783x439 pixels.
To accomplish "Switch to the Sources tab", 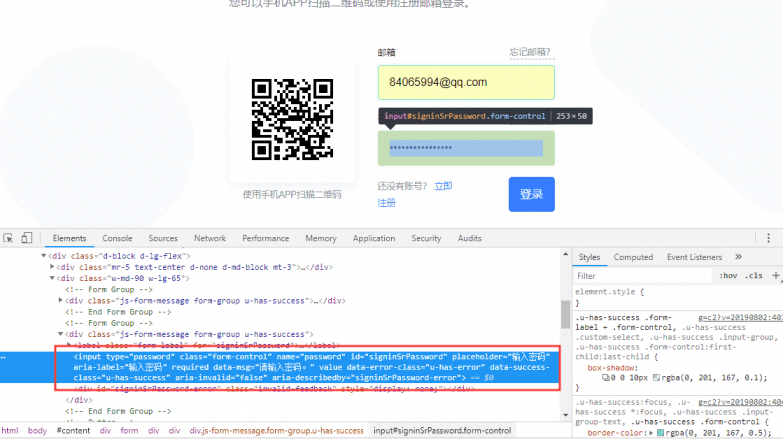I will point(163,238).
